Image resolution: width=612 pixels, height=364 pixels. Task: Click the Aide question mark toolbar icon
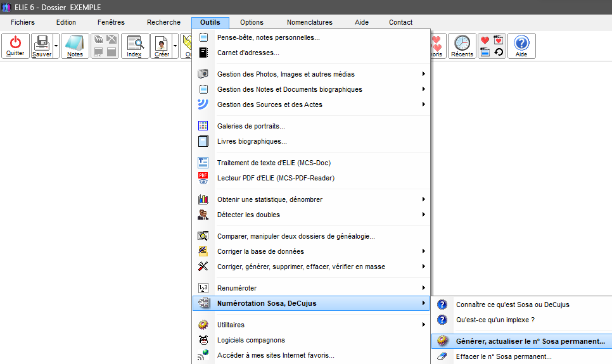point(521,43)
